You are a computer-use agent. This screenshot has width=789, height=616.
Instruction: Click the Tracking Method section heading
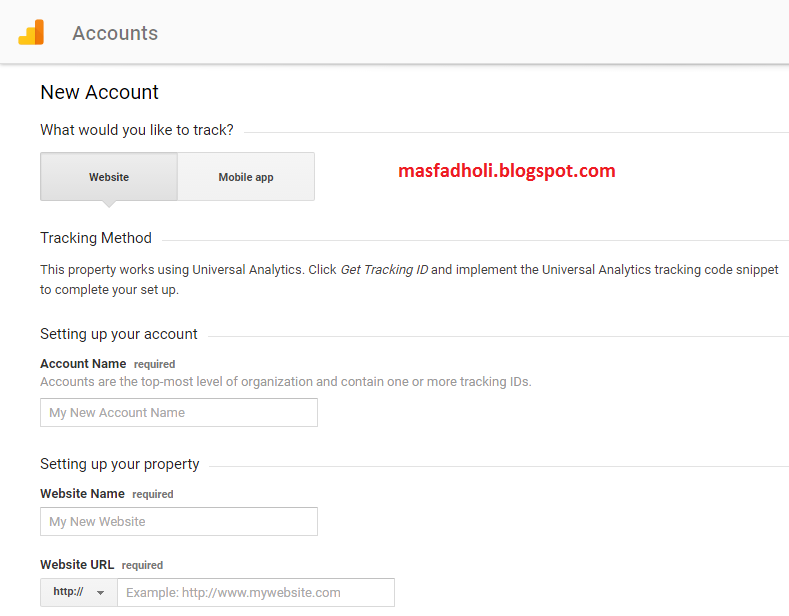pyautogui.click(x=96, y=238)
